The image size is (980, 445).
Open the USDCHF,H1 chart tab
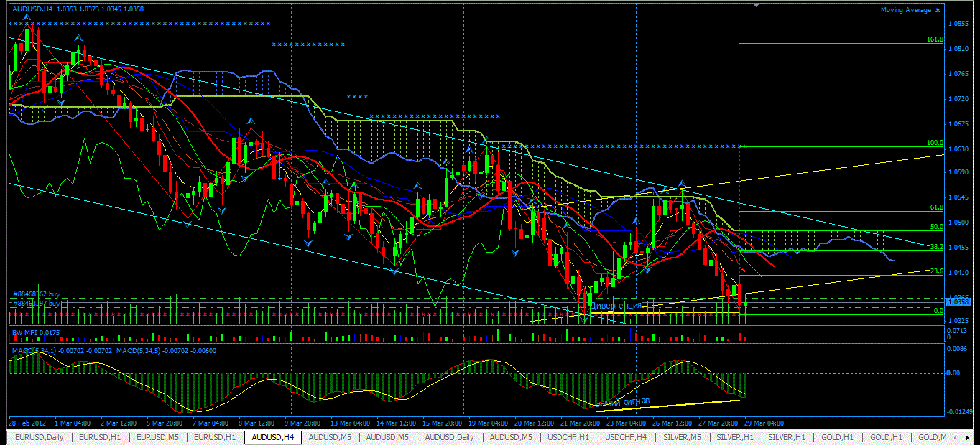tap(568, 437)
